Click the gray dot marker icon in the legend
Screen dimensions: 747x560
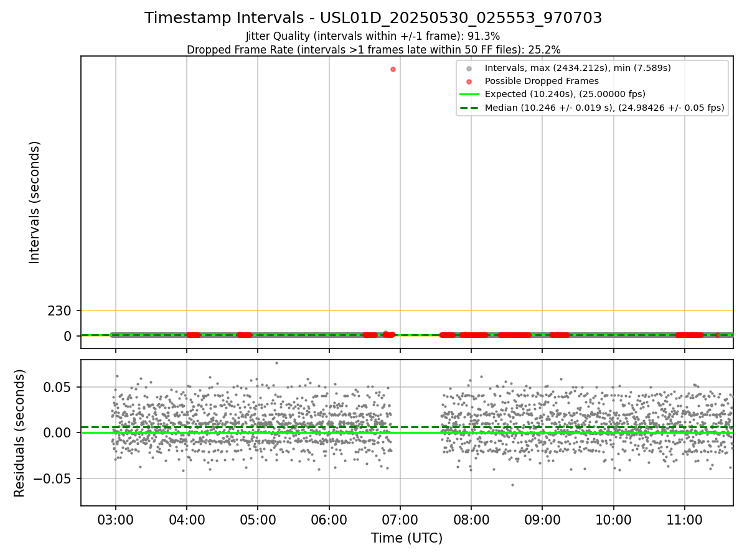click(469, 68)
